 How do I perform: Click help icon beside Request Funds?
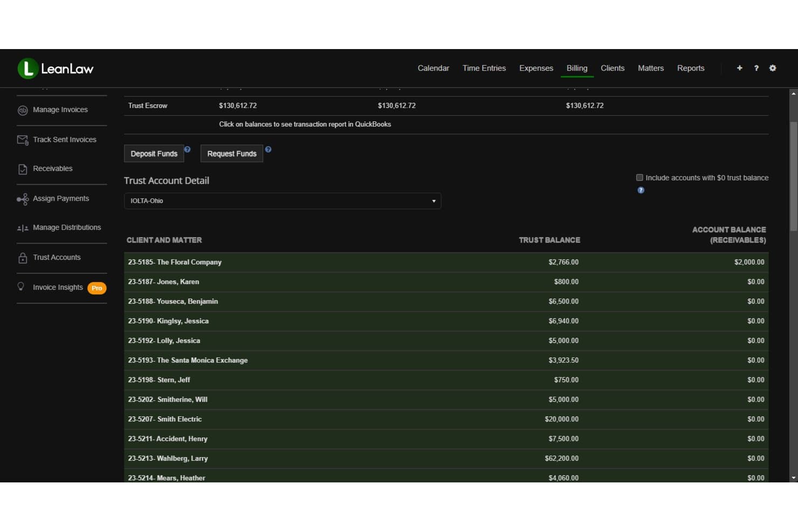pos(268,149)
